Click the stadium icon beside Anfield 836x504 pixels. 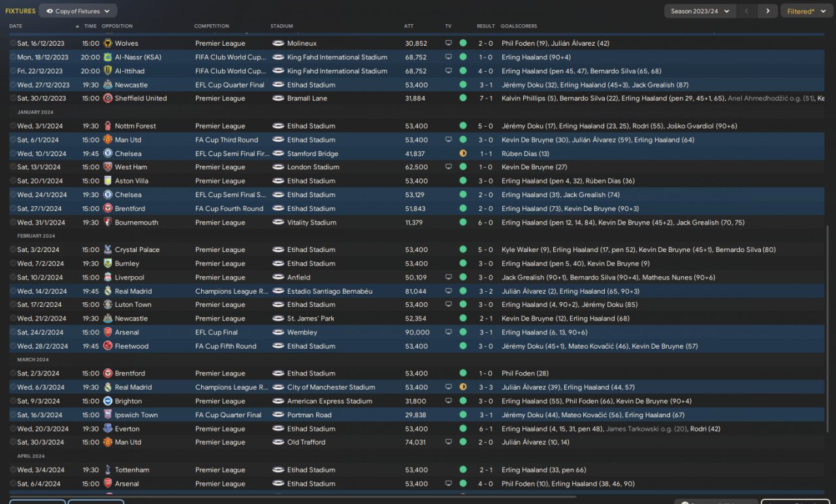(278, 277)
